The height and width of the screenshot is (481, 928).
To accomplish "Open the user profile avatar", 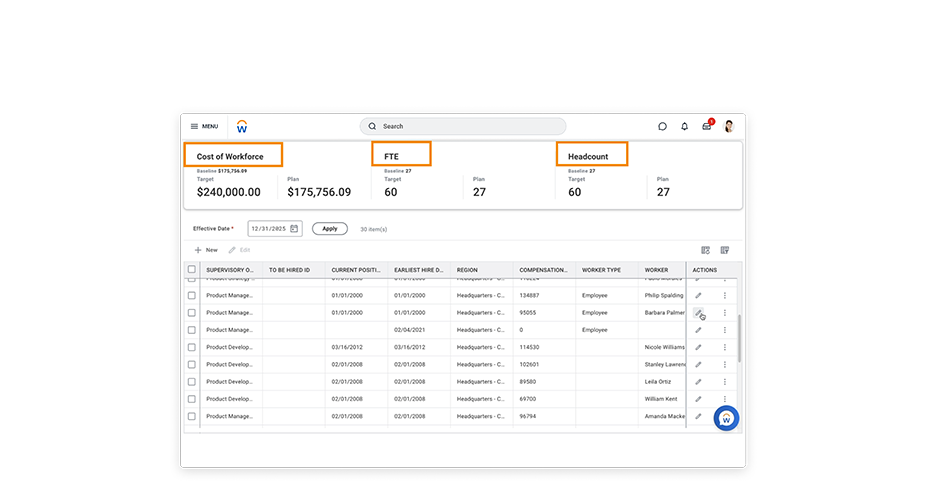I will pos(729,127).
